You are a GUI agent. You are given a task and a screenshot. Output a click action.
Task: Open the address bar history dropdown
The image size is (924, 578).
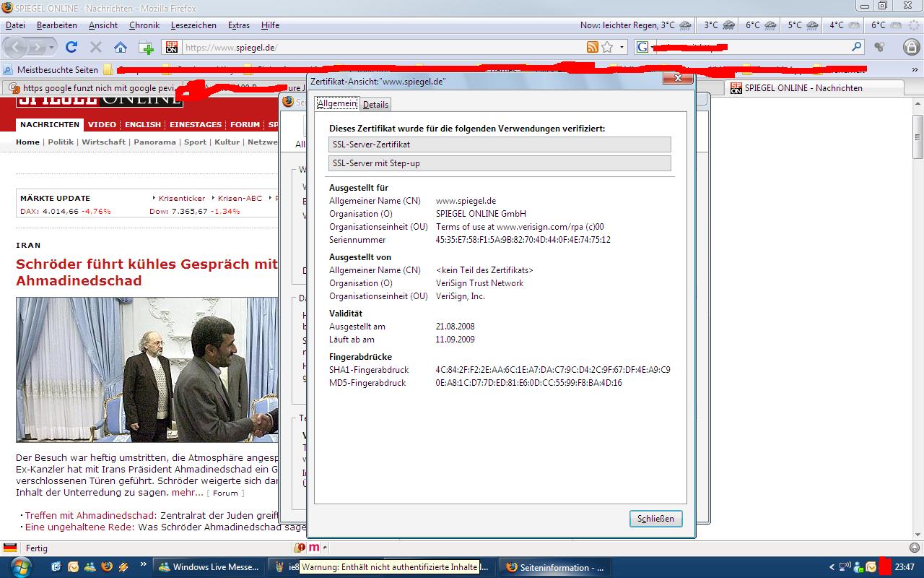(622, 48)
